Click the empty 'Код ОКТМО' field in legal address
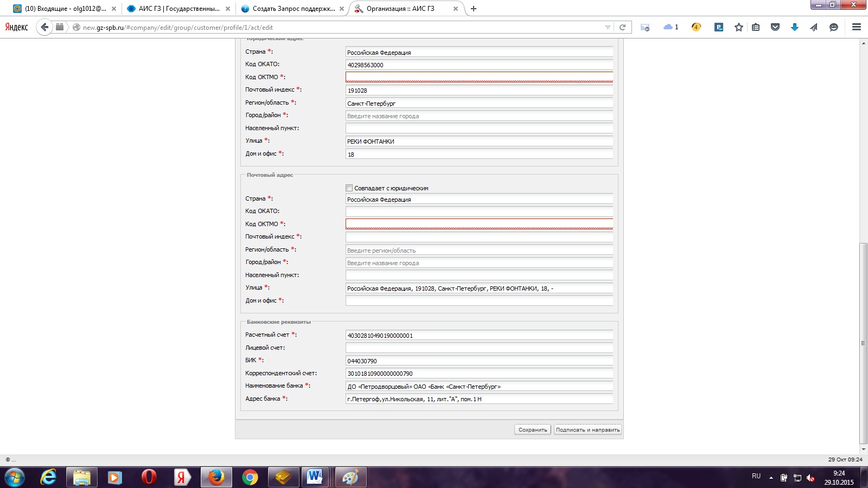 (479, 77)
